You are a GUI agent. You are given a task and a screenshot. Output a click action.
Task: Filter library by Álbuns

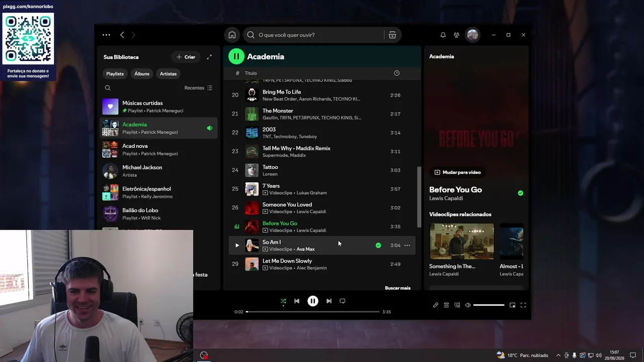(142, 73)
